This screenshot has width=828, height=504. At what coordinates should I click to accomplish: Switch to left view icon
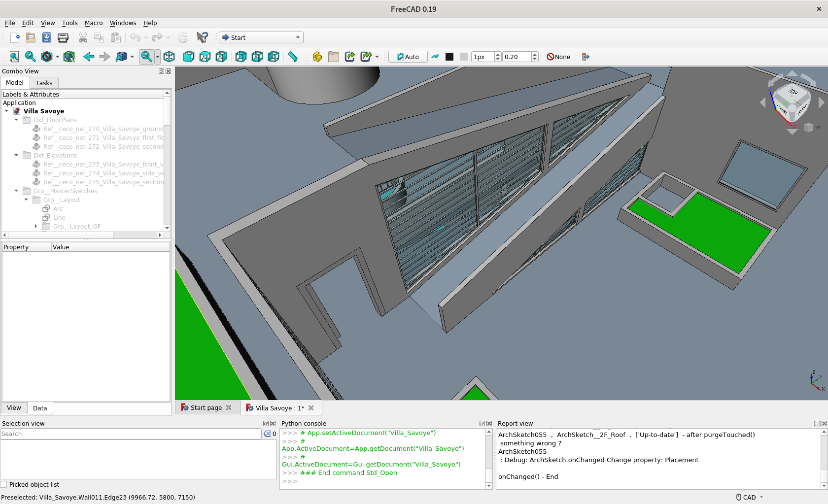tap(274, 57)
